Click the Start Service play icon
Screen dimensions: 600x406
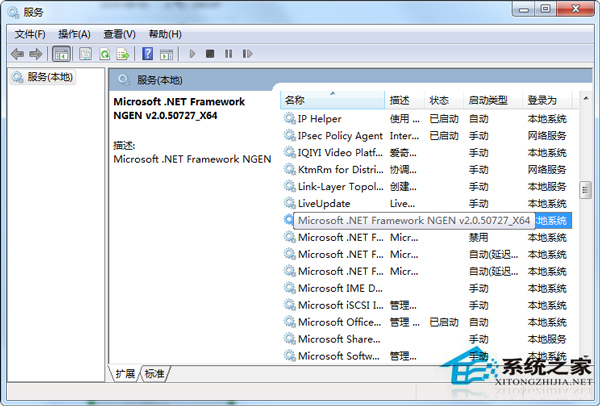tap(192, 54)
